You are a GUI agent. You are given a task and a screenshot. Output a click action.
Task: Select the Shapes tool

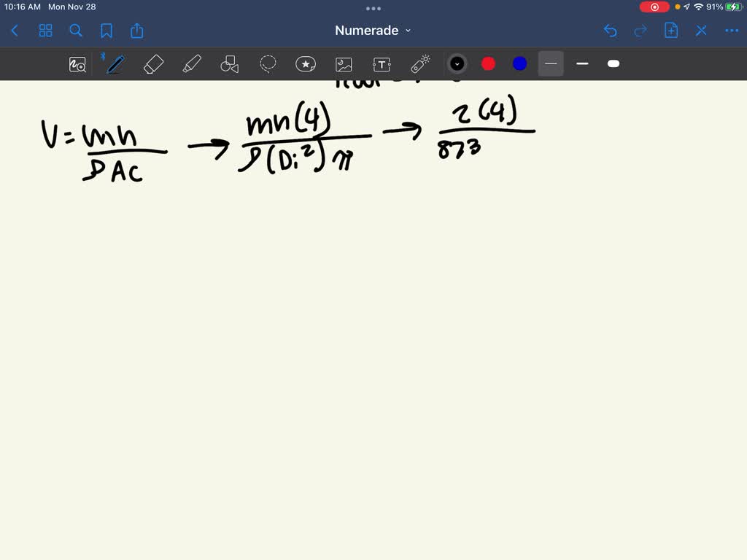pos(230,64)
